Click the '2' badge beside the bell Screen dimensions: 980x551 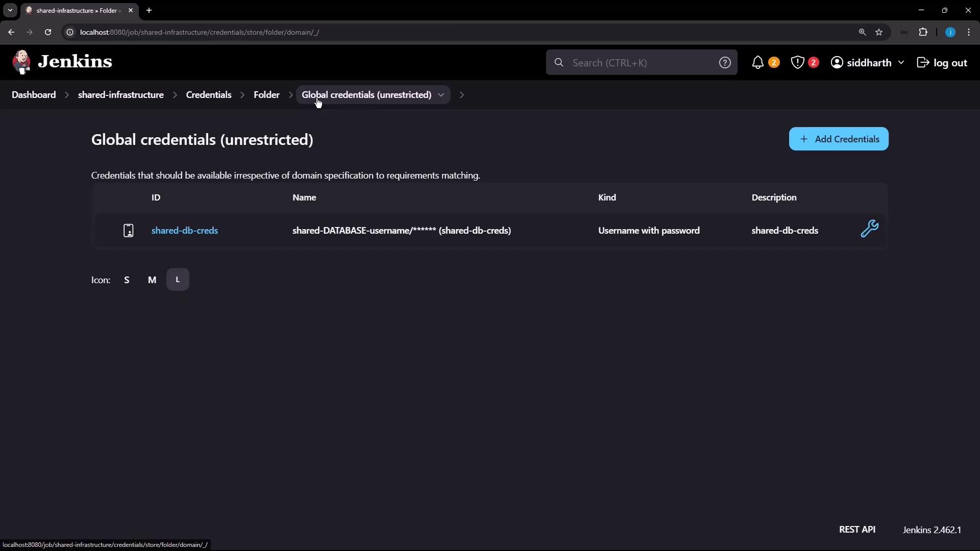tap(774, 63)
